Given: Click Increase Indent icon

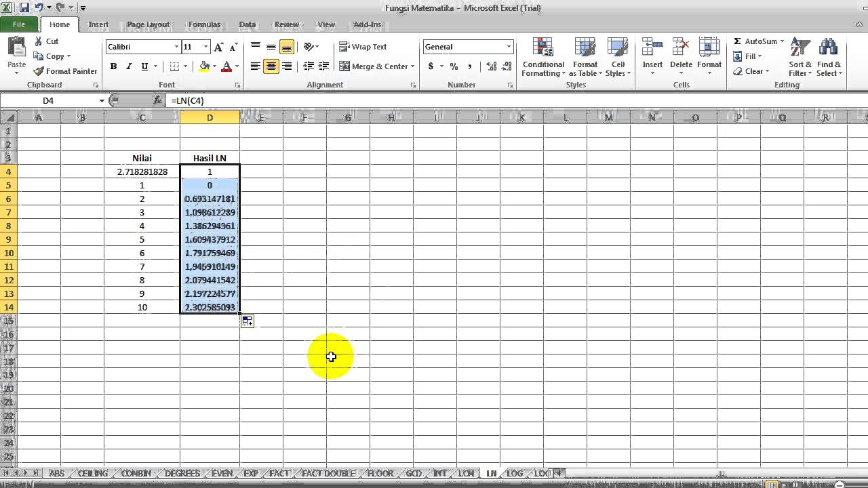Looking at the screenshot, I should (x=324, y=66).
